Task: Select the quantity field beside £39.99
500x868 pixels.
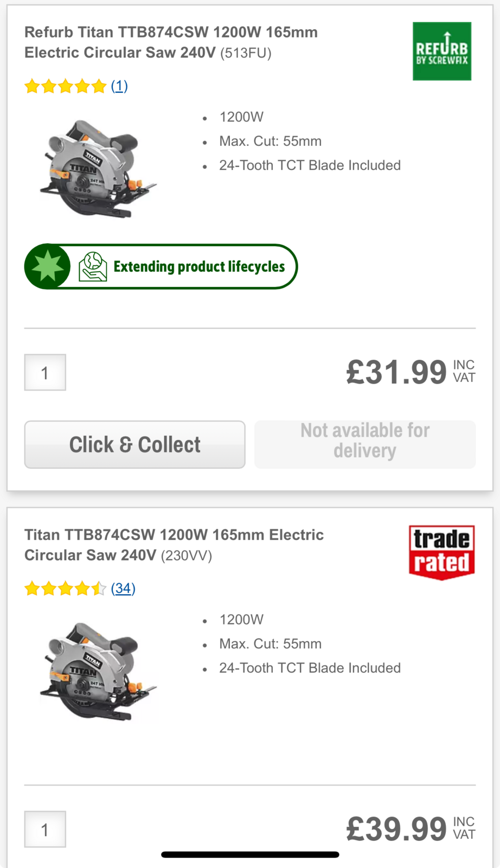Action: pyautogui.click(x=45, y=829)
